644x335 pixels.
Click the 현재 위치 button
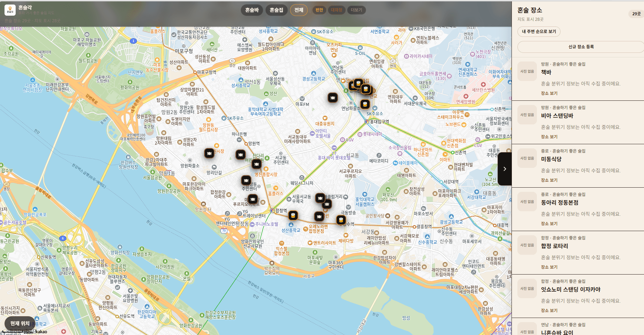(x=20, y=324)
